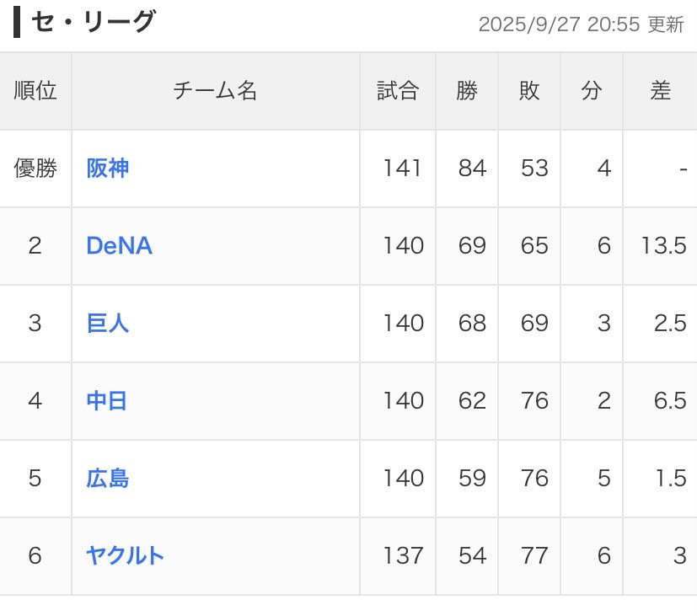Open the 阪神 team link
697x616 pixels.
click(x=108, y=169)
